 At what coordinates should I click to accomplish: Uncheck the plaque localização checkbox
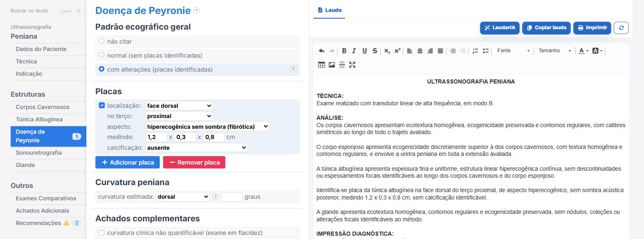102,105
